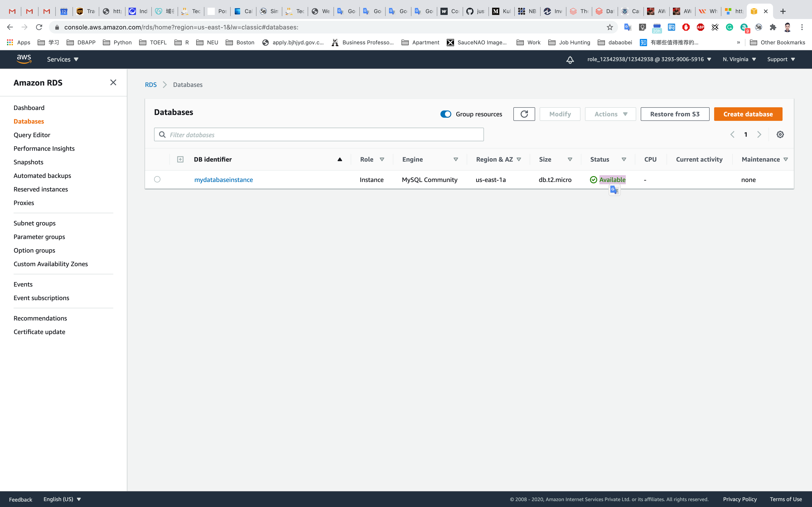Click the Filter databases search field
The image size is (812, 507).
coord(319,134)
